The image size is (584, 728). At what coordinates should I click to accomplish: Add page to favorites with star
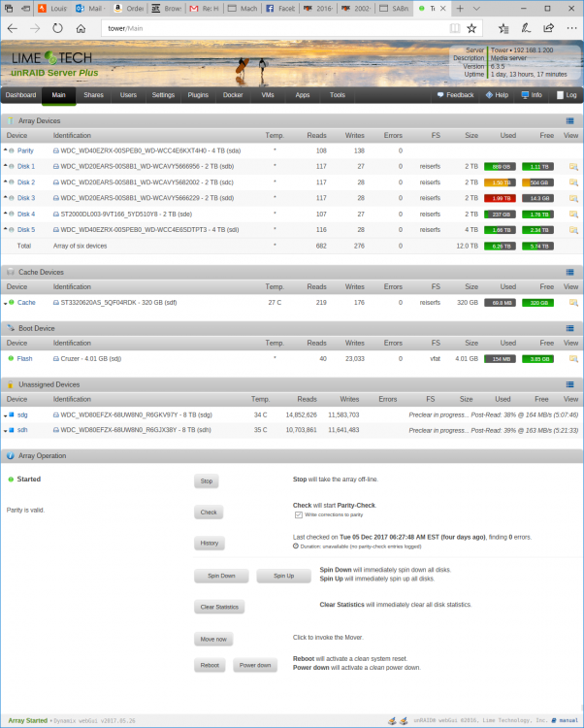pos(471,28)
